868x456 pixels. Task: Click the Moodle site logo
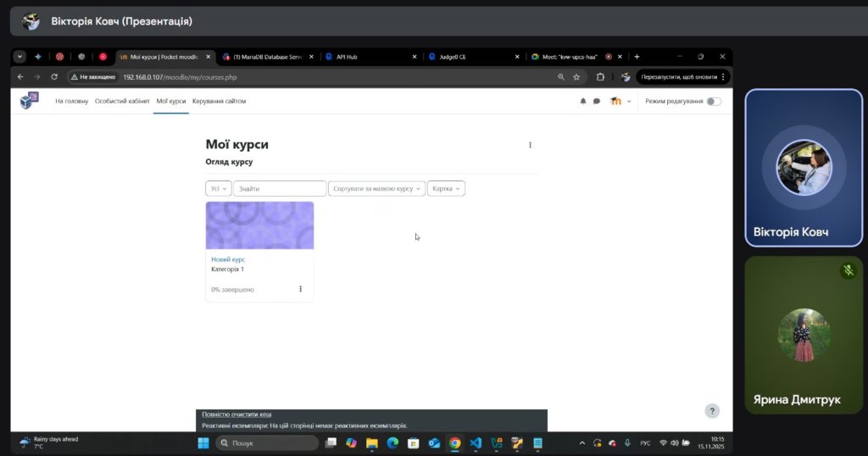pyautogui.click(x=30, y=101)
